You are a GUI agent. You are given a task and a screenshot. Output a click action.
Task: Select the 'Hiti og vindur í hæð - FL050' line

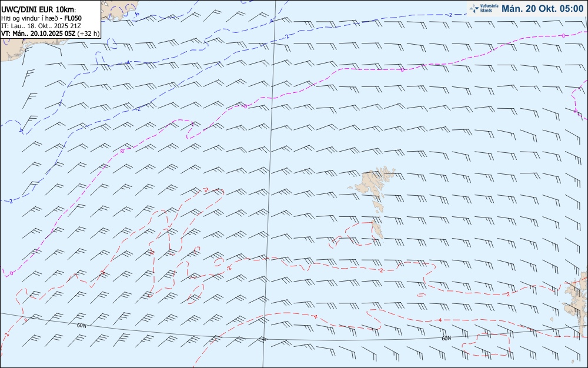[41, 18]
